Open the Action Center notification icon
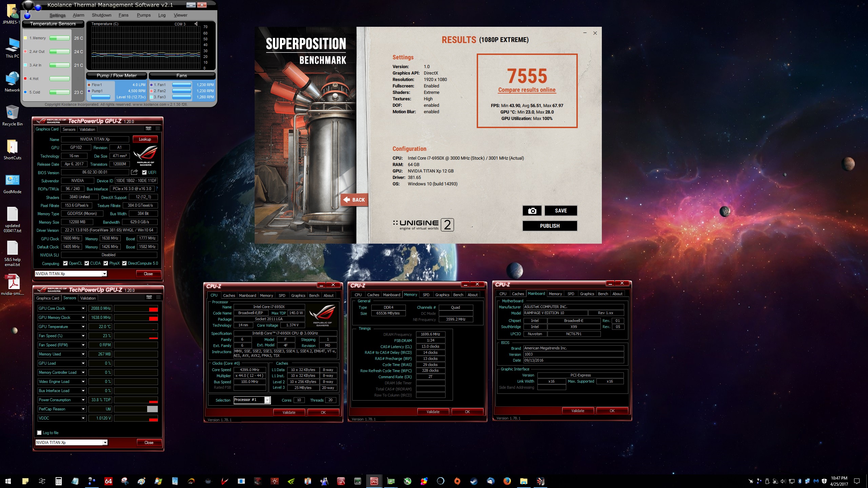 tap(857, 481)
